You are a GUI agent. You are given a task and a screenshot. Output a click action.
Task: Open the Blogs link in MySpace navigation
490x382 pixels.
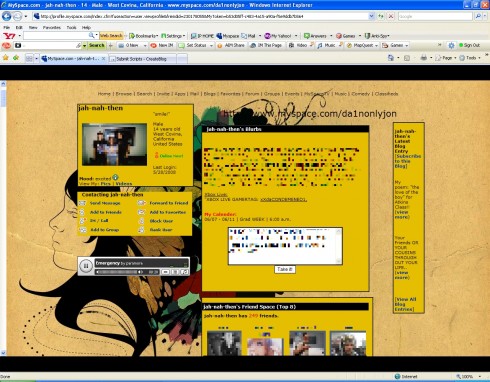pos(209,94)
